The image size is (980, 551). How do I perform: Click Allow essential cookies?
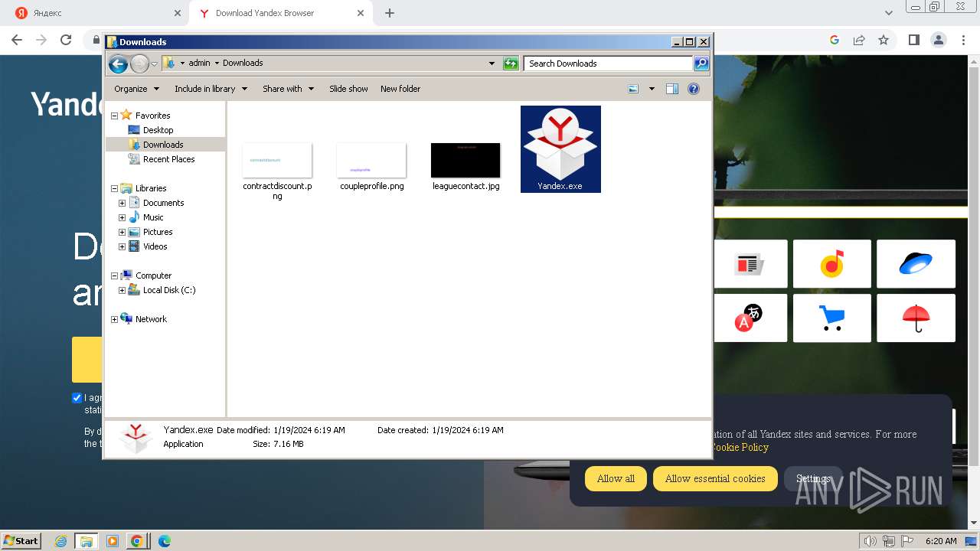[715, 478]
